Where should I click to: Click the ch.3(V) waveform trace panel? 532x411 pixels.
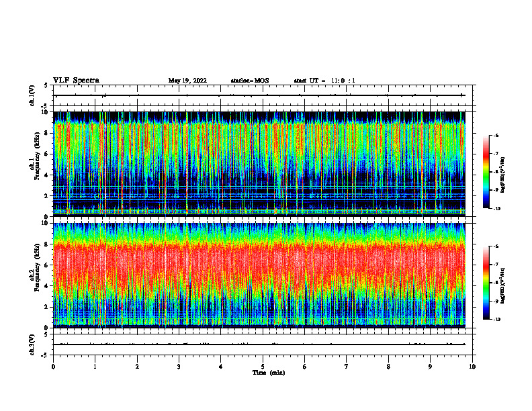[x=263, y=345]
